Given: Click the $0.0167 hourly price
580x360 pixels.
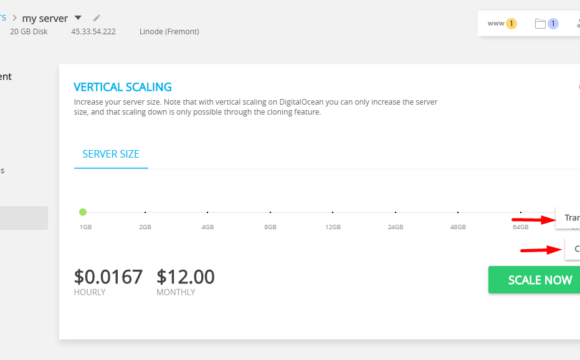Looking at the screenshot, I should [108, 277].
